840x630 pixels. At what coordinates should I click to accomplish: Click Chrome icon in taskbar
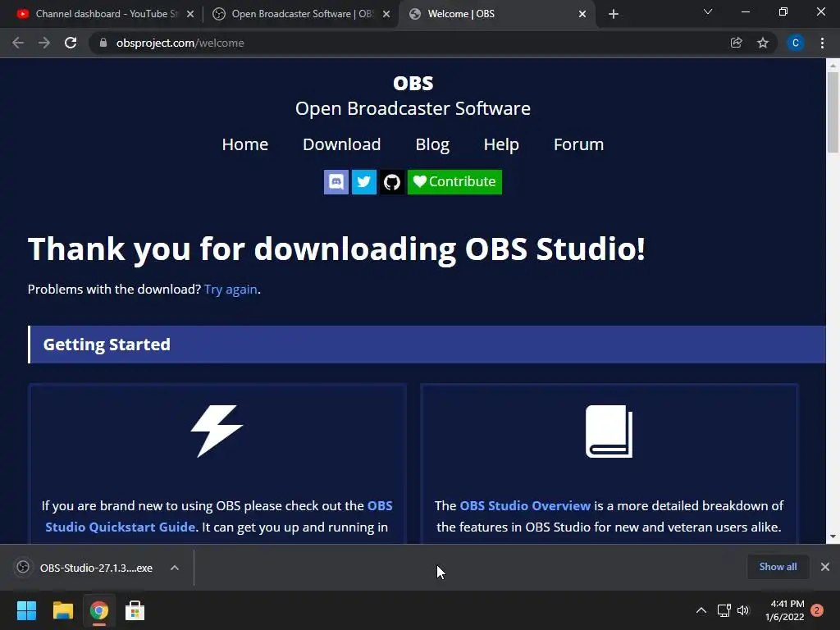coord(99,610)
